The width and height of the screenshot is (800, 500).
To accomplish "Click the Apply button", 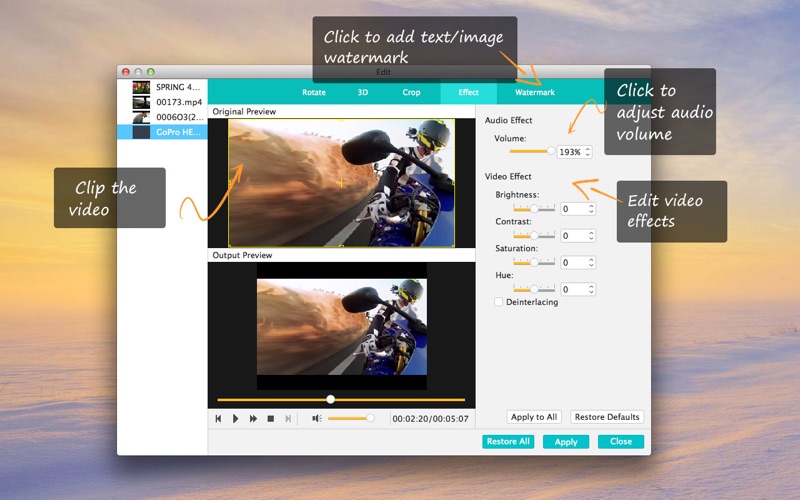I will pos(566,441).
